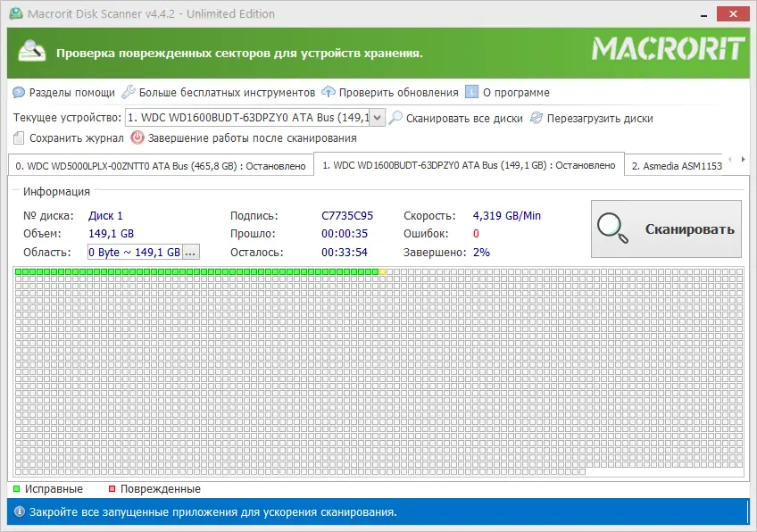Click the MACRORIT brand logo

click(x=668, y=49)
